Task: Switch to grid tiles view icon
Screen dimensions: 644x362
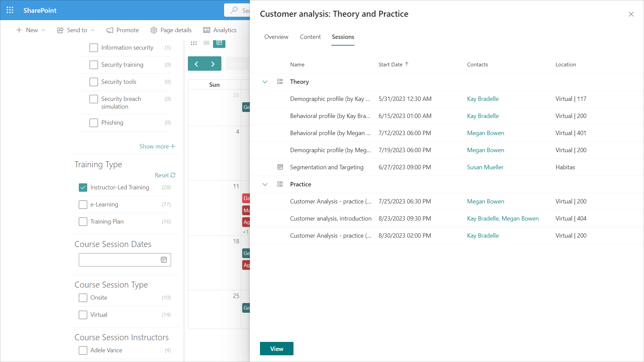Action: point(194,43)
